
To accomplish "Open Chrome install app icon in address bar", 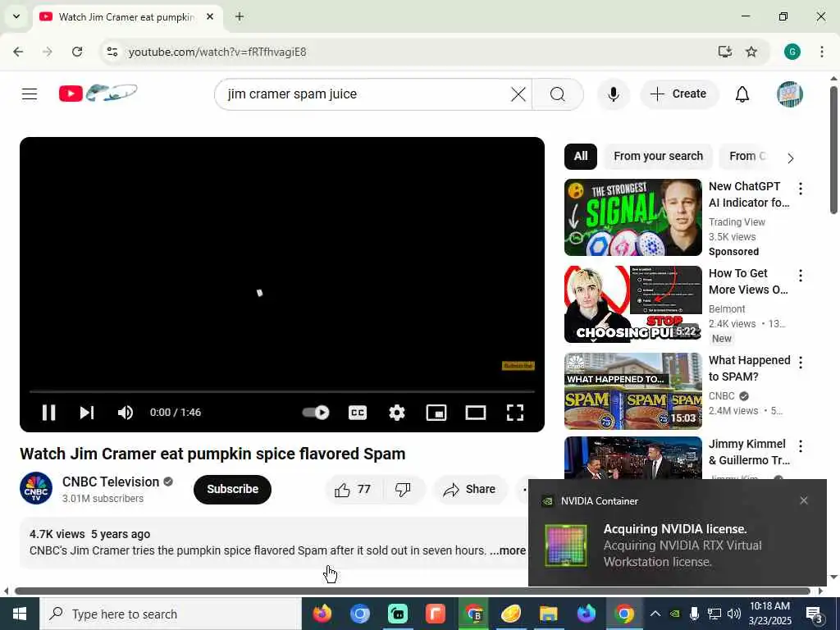I will point(725,52).
